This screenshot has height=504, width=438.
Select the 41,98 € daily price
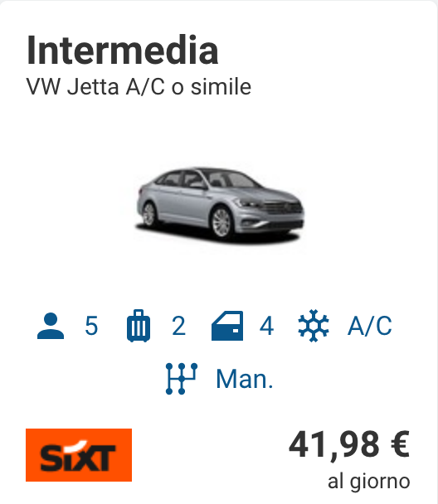coord(349,445)
